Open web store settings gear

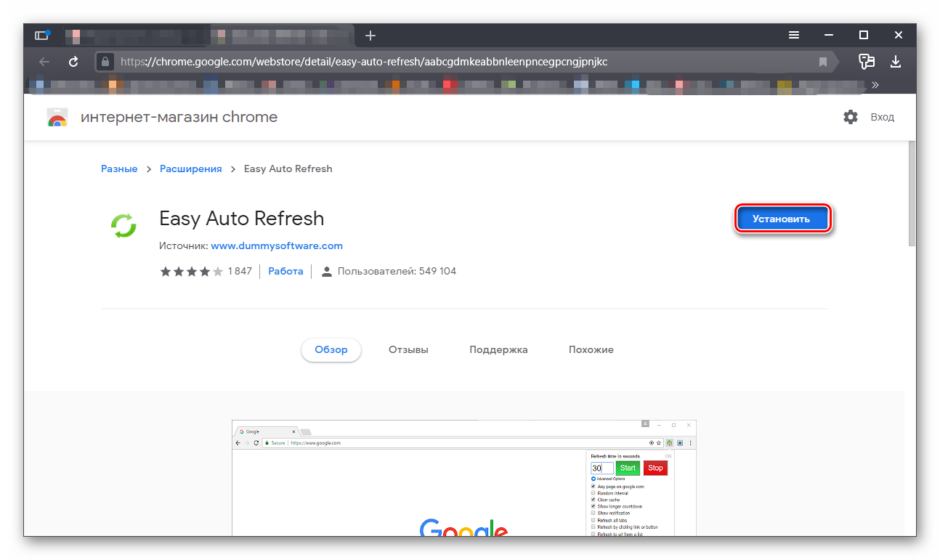click(851, 117)
